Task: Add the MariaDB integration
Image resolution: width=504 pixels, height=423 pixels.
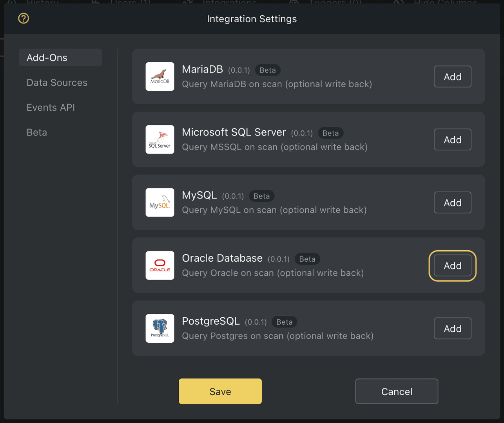Action: point(453,77)
